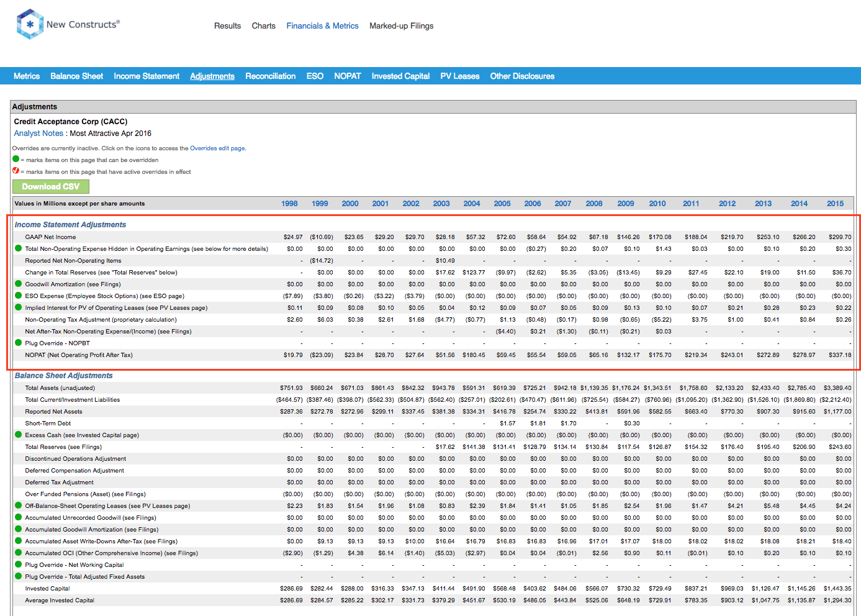Click the Balance Sheet Adjustments section heading
The height and width of the screenshot is (616, 861).
point(64,376)
